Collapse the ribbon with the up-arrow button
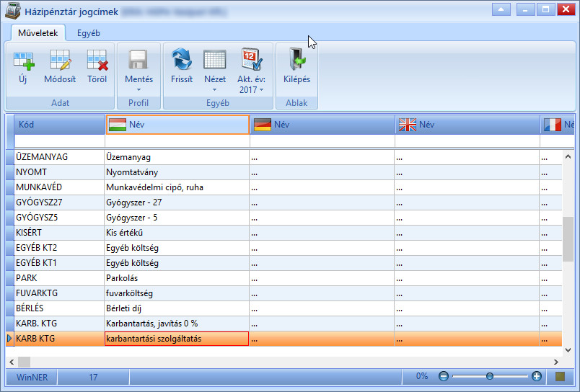 [x=501, y=9]
